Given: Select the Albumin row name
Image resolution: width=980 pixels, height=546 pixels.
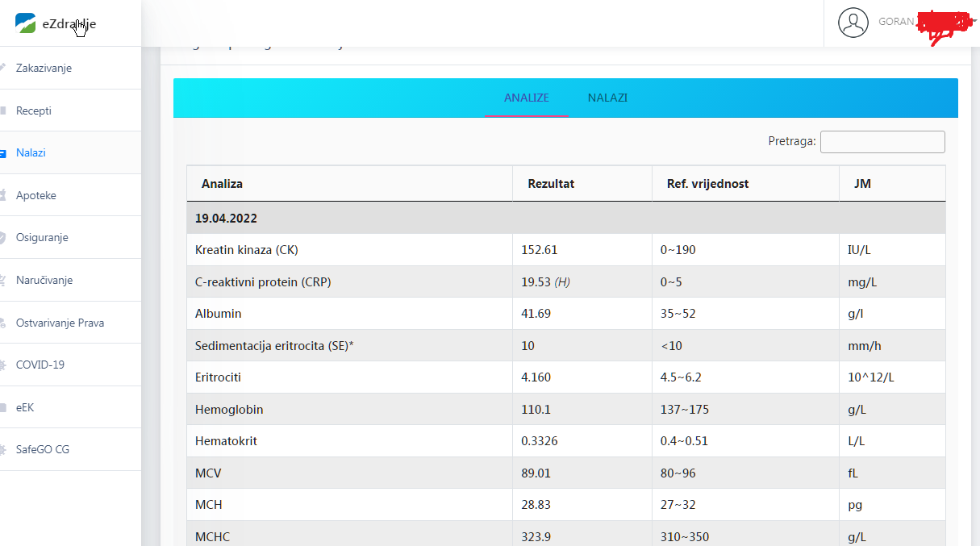Looking at the screenshot, I should tap(219, 313).
